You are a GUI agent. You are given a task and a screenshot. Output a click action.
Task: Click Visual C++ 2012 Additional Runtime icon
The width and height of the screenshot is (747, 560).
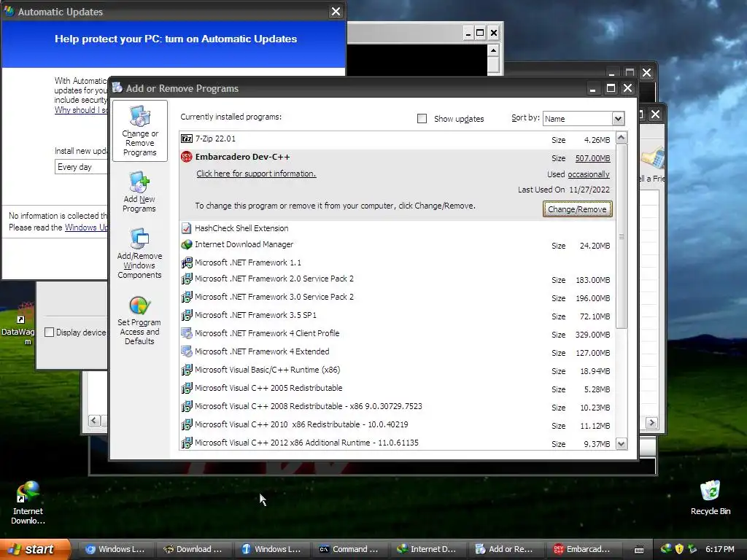[x=187, y=443]
